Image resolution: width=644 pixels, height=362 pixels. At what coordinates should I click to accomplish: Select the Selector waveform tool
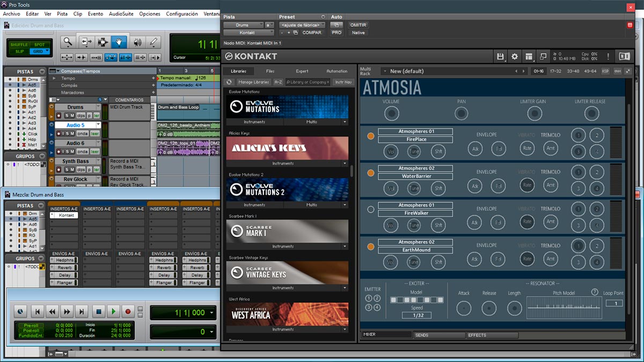[103, 42]
